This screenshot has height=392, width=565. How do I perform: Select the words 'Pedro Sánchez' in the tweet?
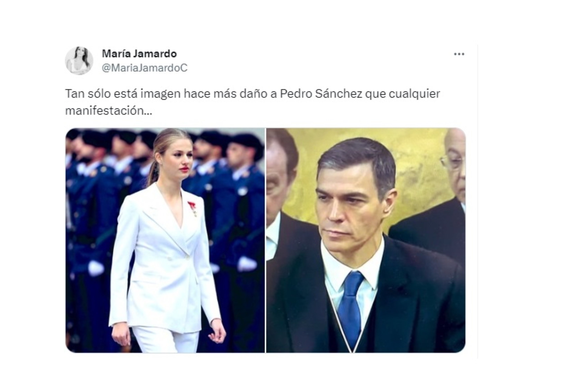click(321, 94)
